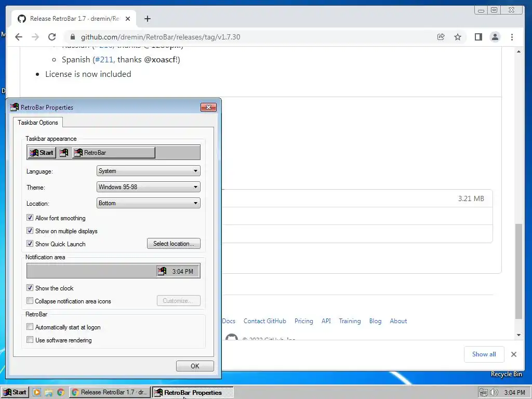Click the RetroBar Properties taskbar button

(192, 392)
